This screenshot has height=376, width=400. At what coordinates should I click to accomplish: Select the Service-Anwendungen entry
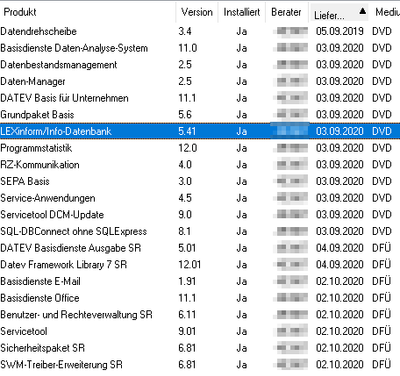[x=200, y=198]
